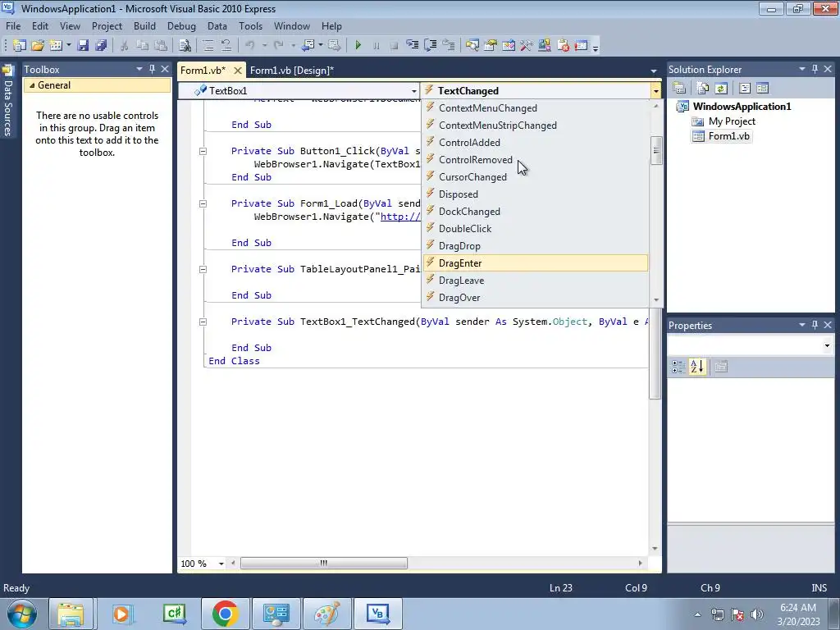
Task: Open Paint from the taskbar
Action: click(326, 614)
